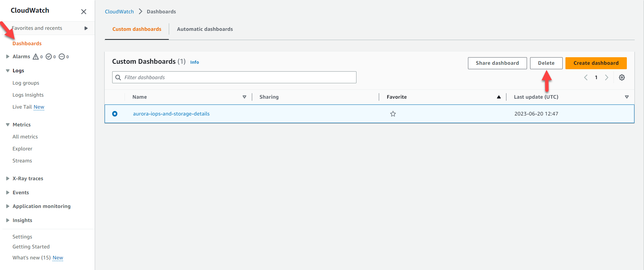The width and height of the screenshot is (644, 270).
Task: Open Getting Started in the sidebar
Action: point(31,247)
